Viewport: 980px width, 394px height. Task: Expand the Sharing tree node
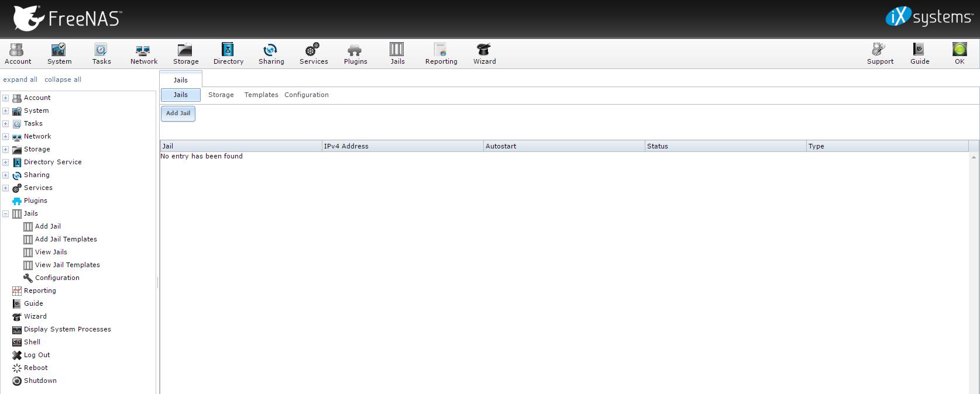tap(6, 175)
